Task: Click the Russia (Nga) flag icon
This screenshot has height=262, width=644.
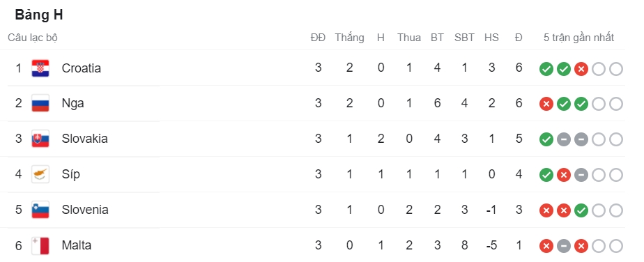Action: [x=40, y=103]
